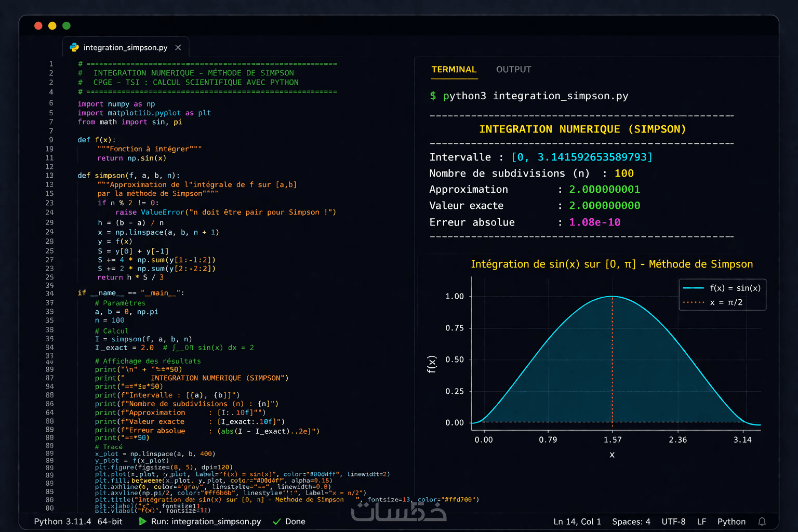Open the UTF-8 encoding selector
Image resolution: width=798 pixels, height=532 pixels.
(x=673, y=522)
